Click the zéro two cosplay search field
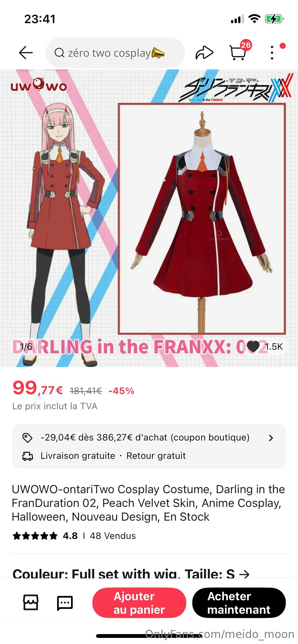Screen dimensions: 298x644 point(115,53)
